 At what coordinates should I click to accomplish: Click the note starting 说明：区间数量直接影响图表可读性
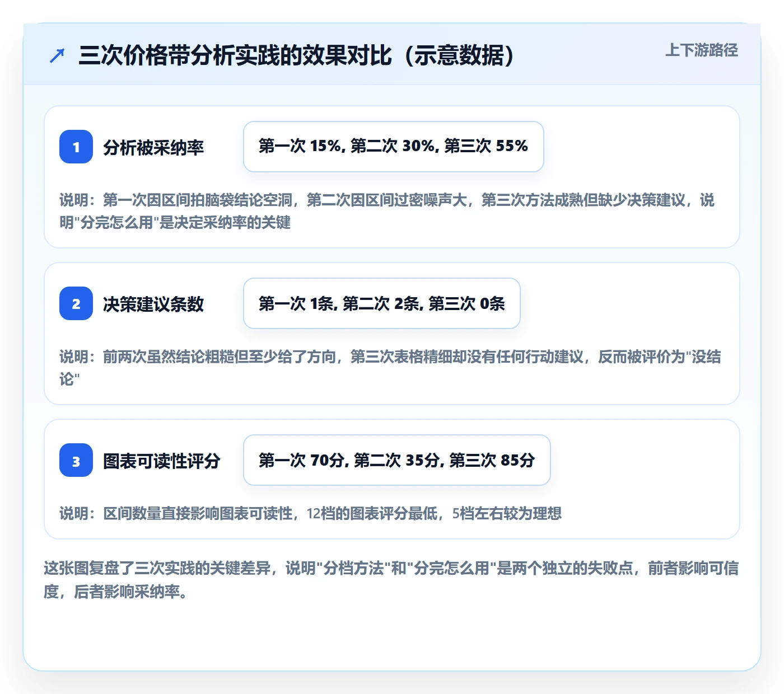pyautogui.click(x=311, y=513)
